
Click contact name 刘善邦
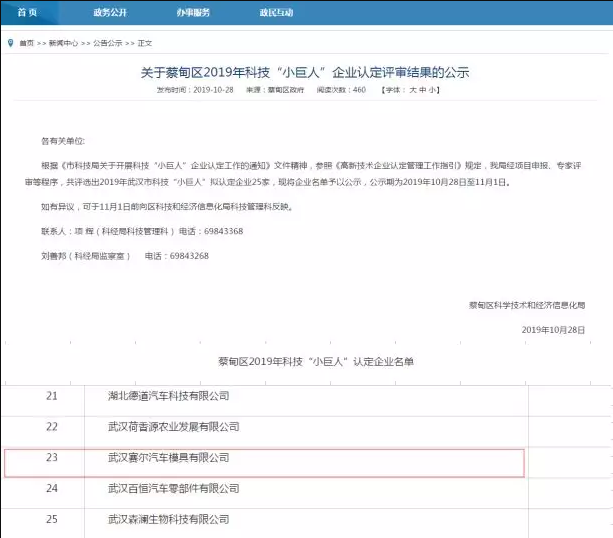pos(54,256)
